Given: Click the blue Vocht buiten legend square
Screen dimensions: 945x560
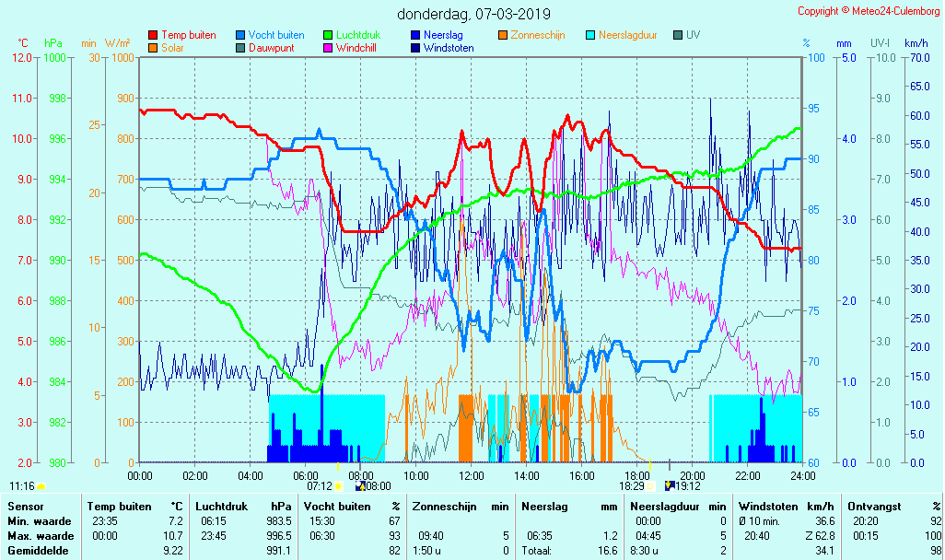Looking at the screenshot, I should 241,35.
